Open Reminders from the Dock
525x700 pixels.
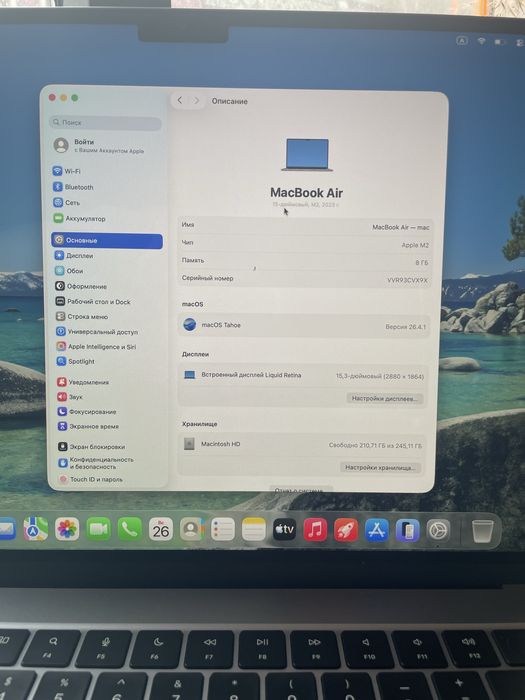click(x=223, y=530)
